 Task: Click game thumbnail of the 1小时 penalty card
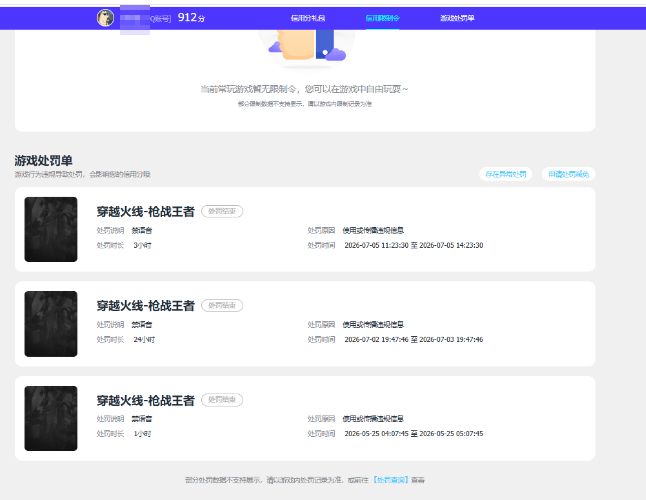51,418
